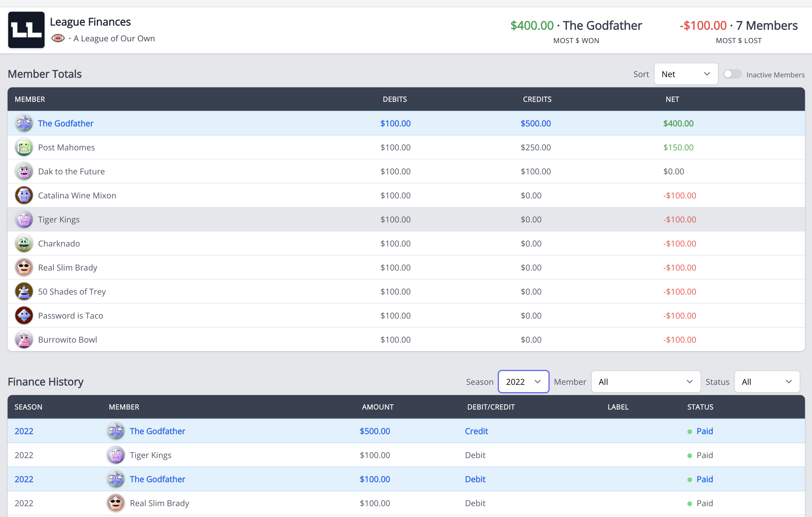Click the MOST $ LOST summary amount
The height and width of the screenshot is (517, 812).
[x=703, y=25]
